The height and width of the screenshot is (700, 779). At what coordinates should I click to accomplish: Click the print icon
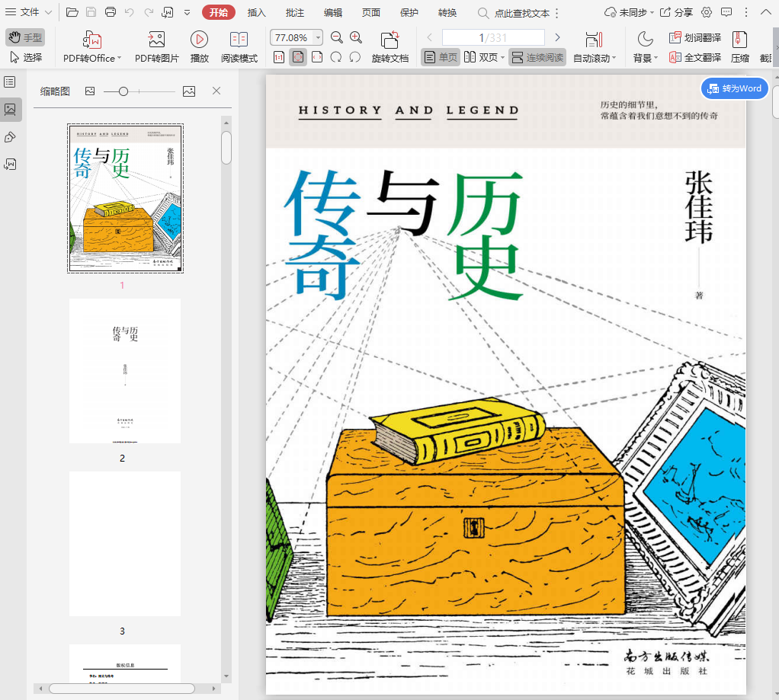[x=111, y=12]
